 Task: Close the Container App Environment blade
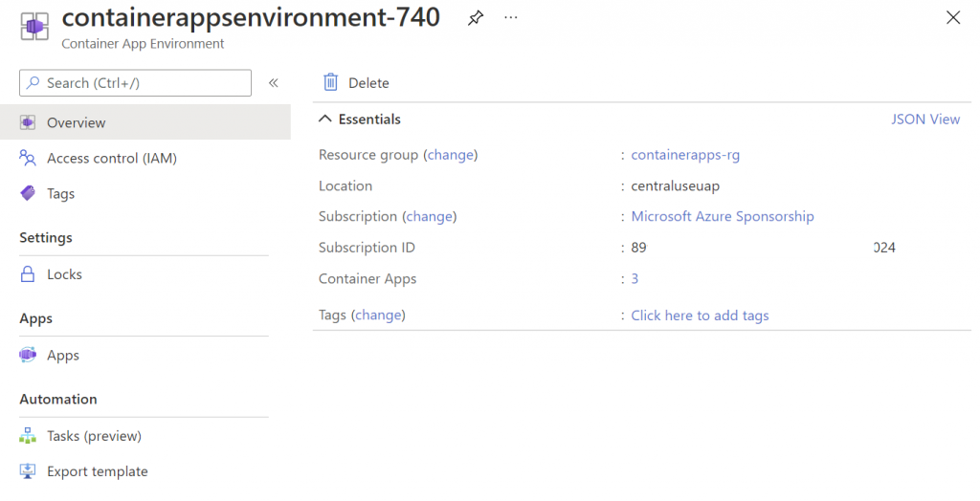tap(953, 17)
